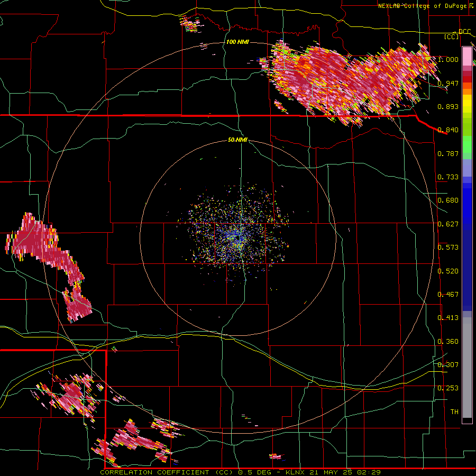Click the 0.253 scale value
Viewport: 476px width, 476px height.
click(x=448, y=388)
